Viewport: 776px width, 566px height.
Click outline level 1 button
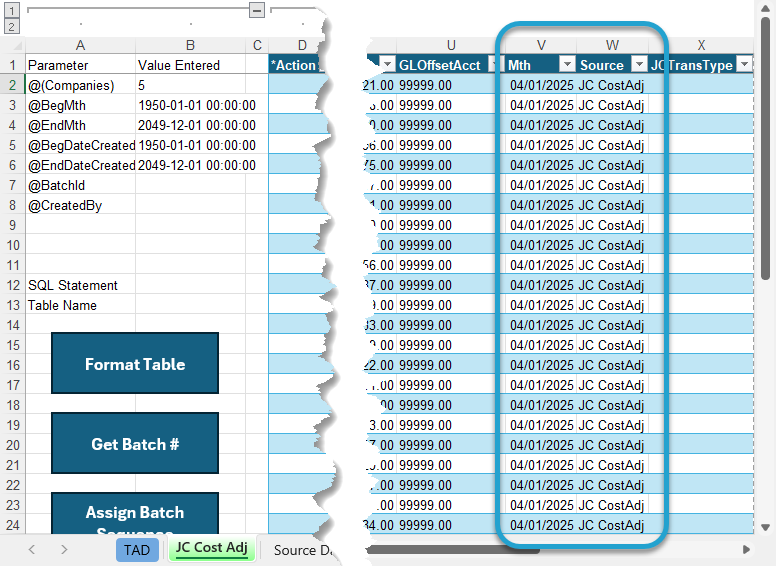pos(12,10)
